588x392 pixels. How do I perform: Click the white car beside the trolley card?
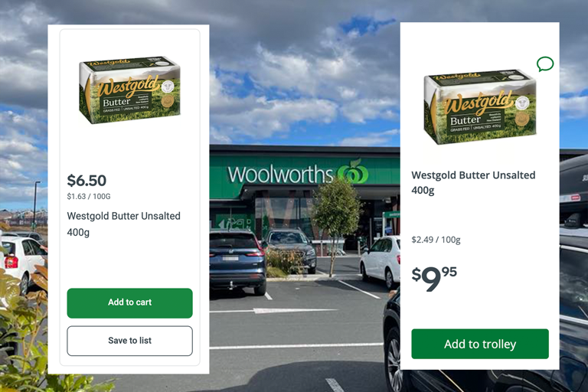tap(380, 261)
